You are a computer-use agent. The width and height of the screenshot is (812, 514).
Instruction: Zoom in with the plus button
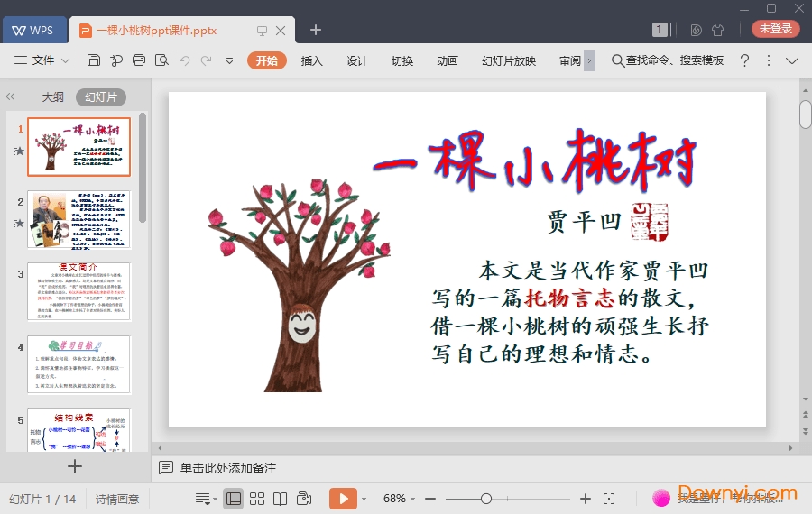tap(586, 499)
